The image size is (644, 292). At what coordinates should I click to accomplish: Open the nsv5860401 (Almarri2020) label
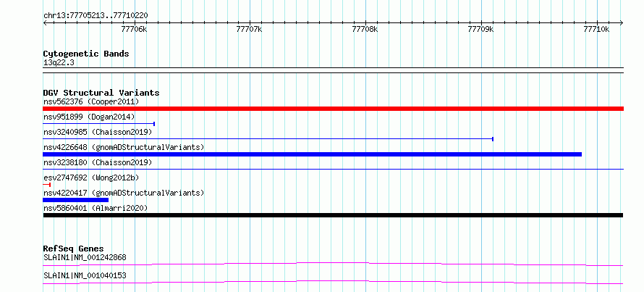pos(96,208)
